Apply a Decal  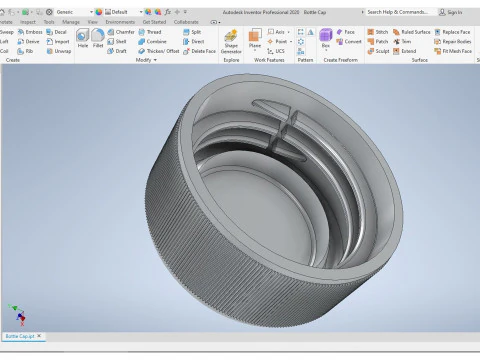tap(57, 32)
